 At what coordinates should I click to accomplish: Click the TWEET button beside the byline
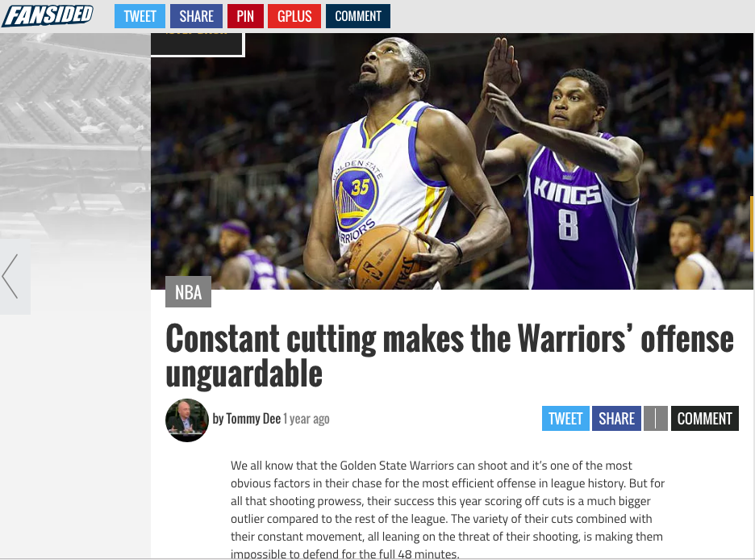coord(565,419)
